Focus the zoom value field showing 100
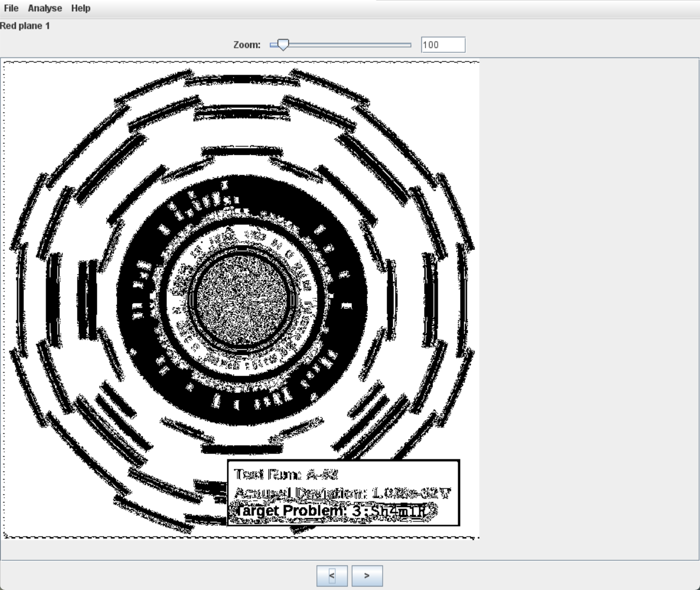Screen dimensions: 700x590 (443, 45)
